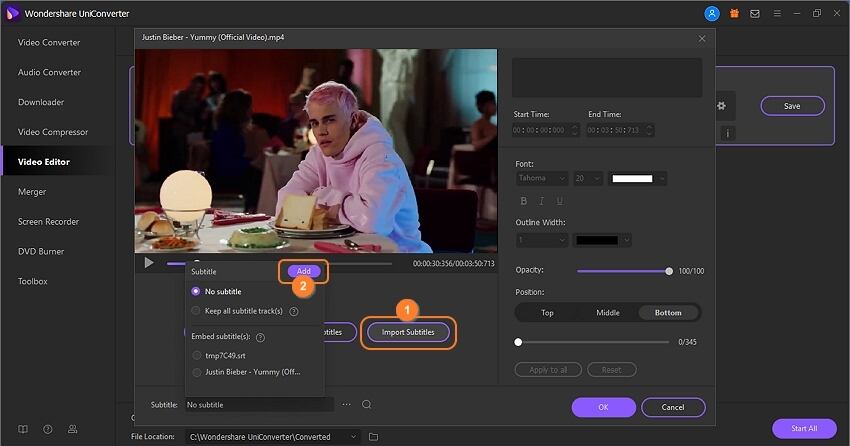Select the No subtitle radio option
Viewport: 850px width, 446px height.
pos(217,292)
